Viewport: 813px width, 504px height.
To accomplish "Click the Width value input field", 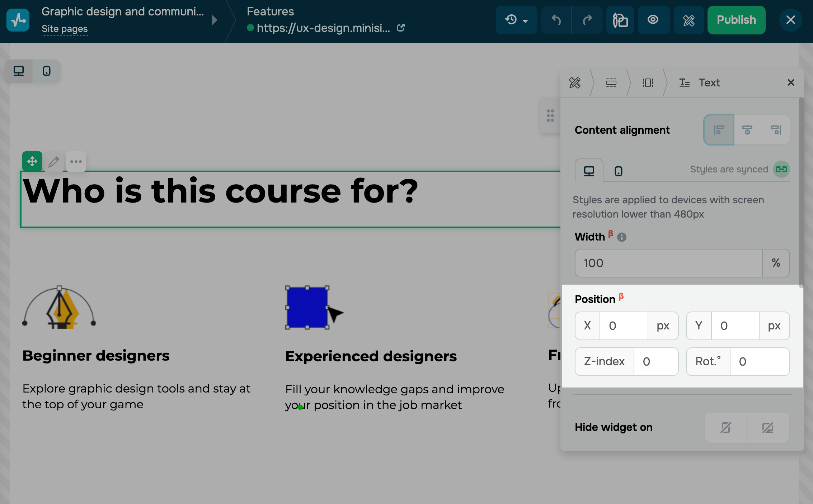I will click(x=668, y=263).
